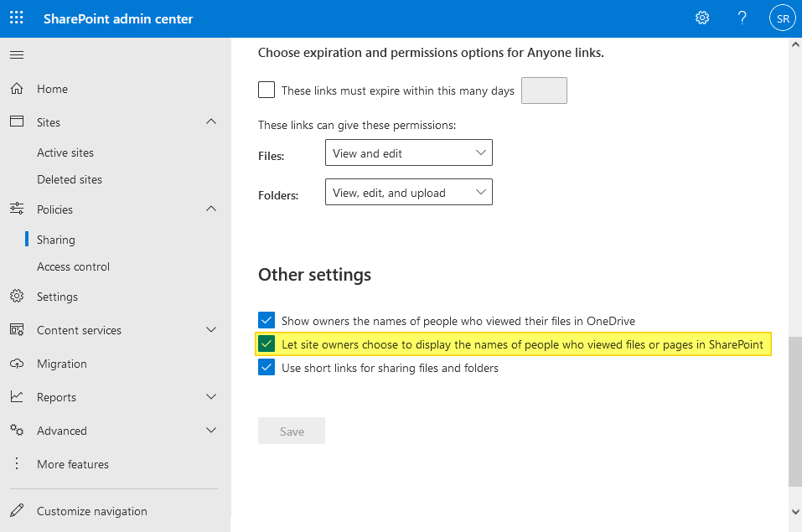Open the app launcher waffle icon
Screen dimensions: 802x532
click(x=16, y=18)
